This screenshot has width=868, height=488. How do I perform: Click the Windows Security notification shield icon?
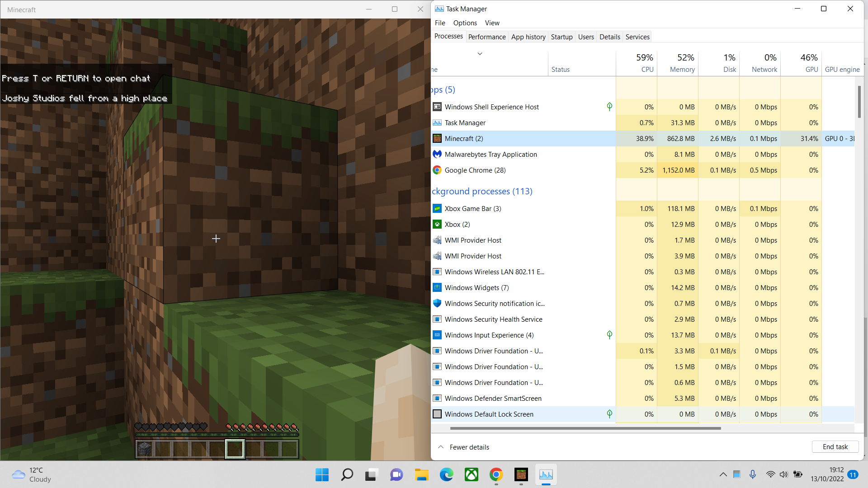[x=437, y=303]
